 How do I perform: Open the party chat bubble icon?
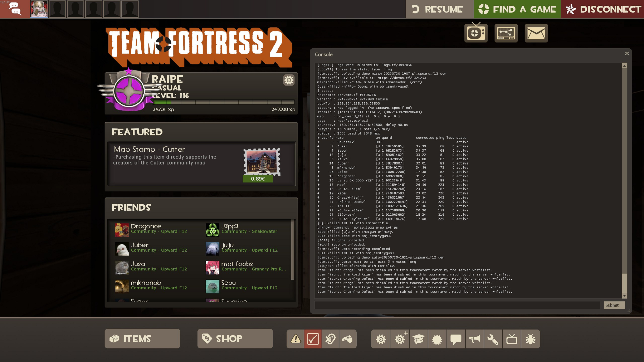(x=15, y=9)
